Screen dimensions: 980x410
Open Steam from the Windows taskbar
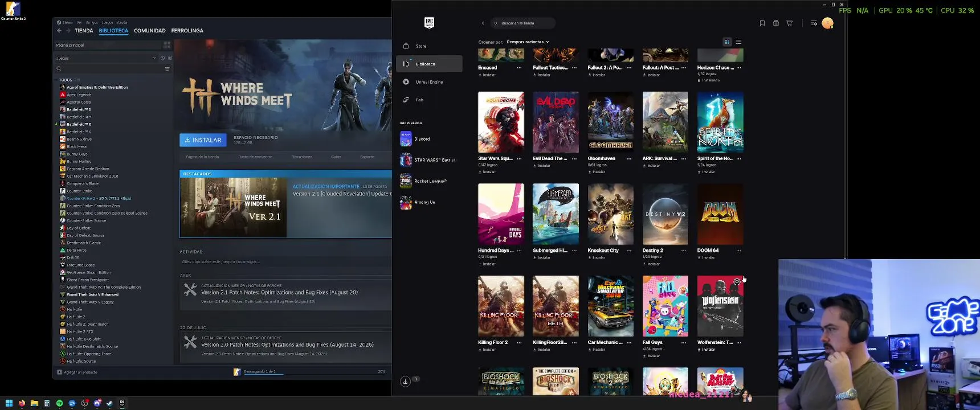[109, 403]
